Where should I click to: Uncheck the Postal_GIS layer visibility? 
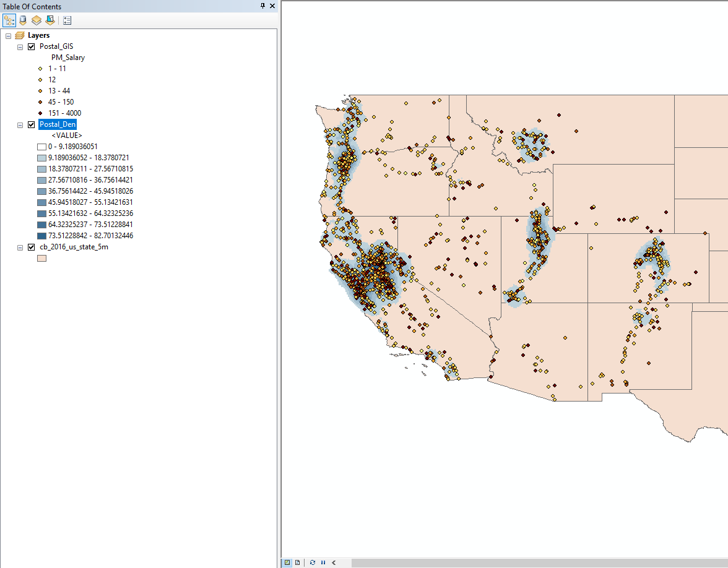(x=32, y=46)
